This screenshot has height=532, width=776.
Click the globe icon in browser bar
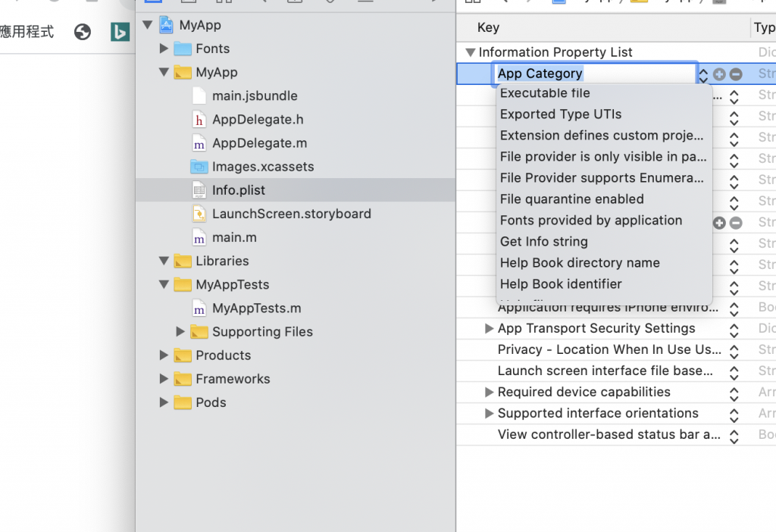click(x=83, y=32)
